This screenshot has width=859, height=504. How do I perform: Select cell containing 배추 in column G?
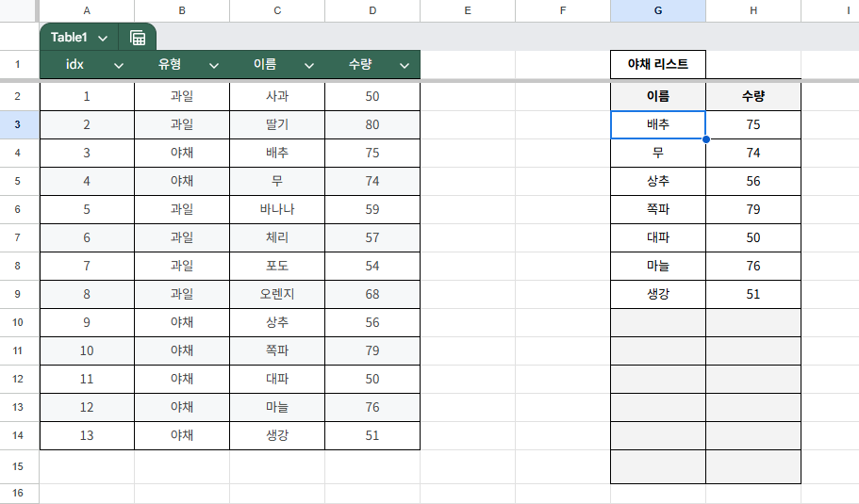click(x=658, y=124)
